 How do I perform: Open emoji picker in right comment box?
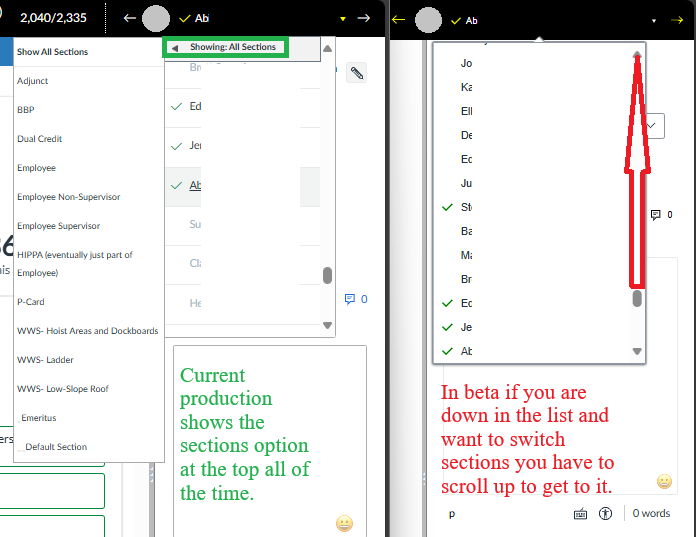pyautogui.click(x=664, y=482)
